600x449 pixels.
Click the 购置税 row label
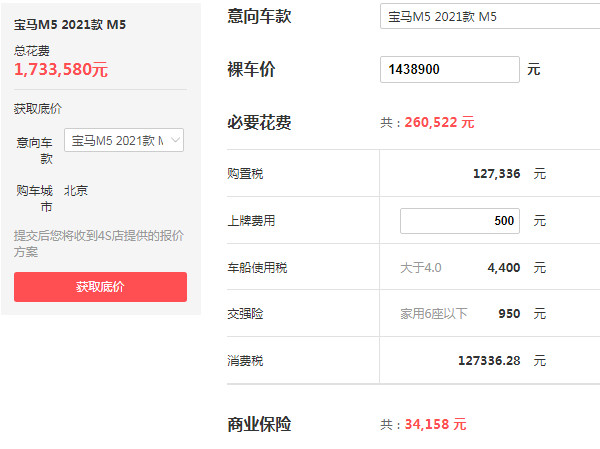[245, 174]
